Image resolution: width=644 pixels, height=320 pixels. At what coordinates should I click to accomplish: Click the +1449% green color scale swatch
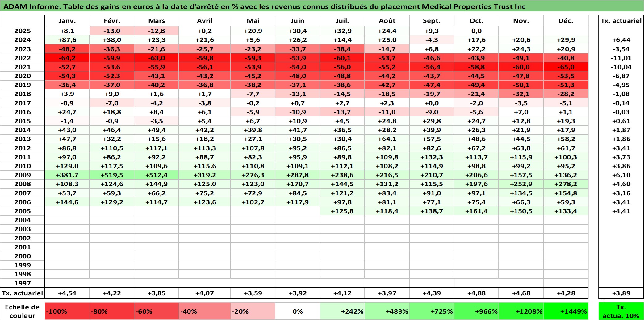pyautogui.click(x=566, y=311)
